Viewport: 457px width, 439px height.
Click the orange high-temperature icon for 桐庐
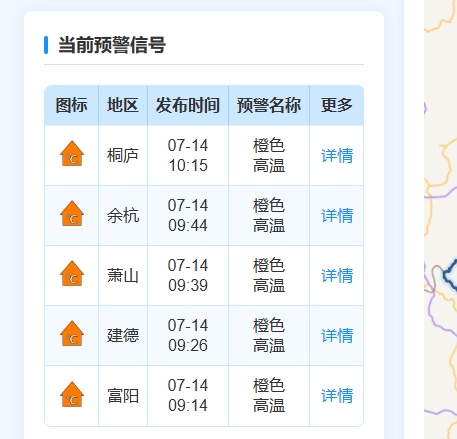click(72, 153)
